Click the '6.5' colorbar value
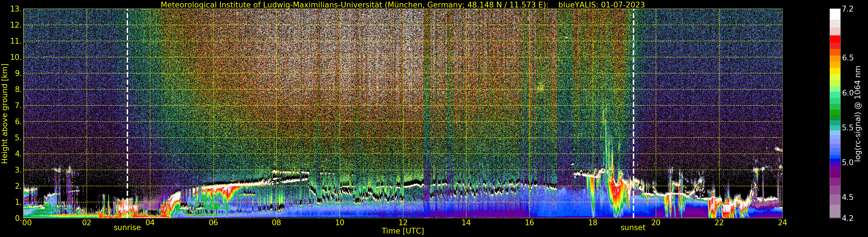 click(x=848, y=58)
